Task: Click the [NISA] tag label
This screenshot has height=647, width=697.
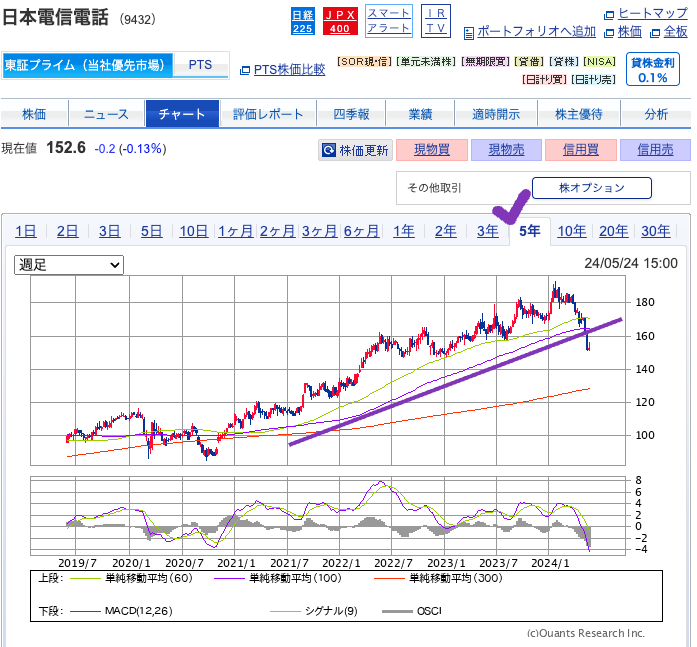Action: coord(600,62)
